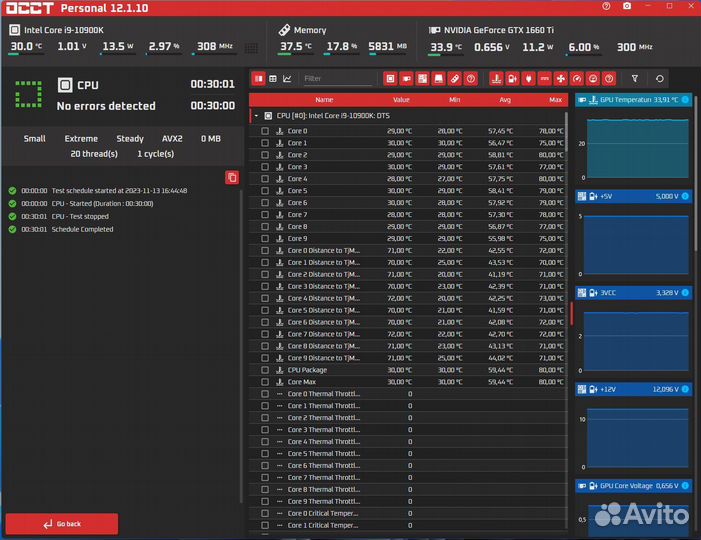Toggle the fan sensors filter icon
The width and height of the screenshot is (701, 540).
(x=561, y=78)
